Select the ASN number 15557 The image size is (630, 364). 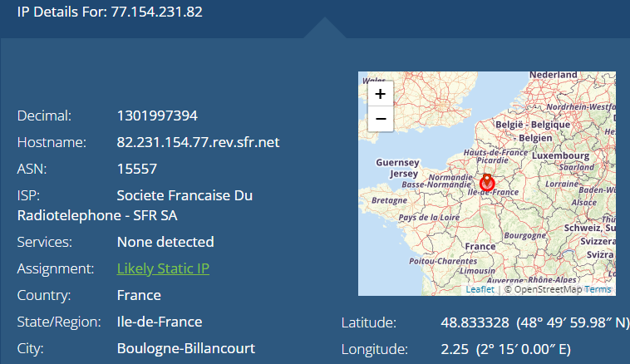pos(137,169)
